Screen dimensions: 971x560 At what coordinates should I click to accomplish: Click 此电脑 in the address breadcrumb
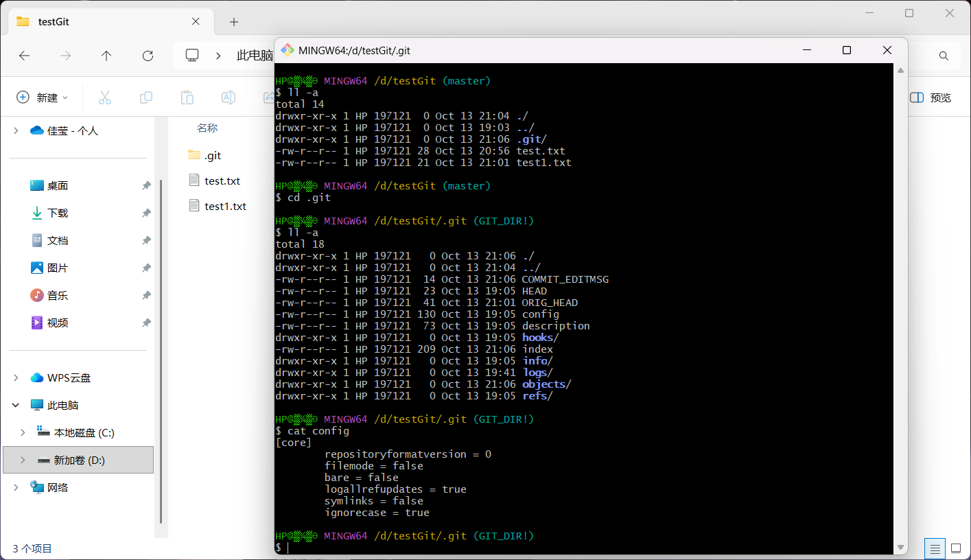[255, 56]
